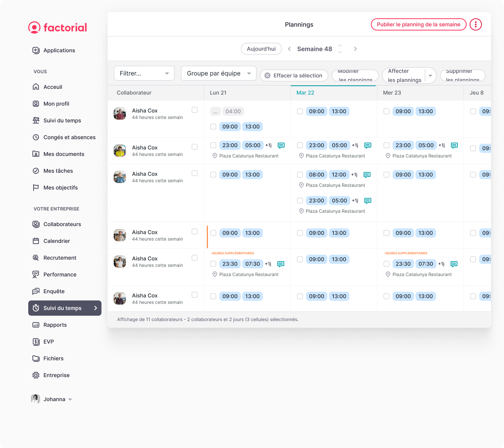Click the Enquête survey icon
The height and width of the screenshot is (448, 504).
(36, 291)
